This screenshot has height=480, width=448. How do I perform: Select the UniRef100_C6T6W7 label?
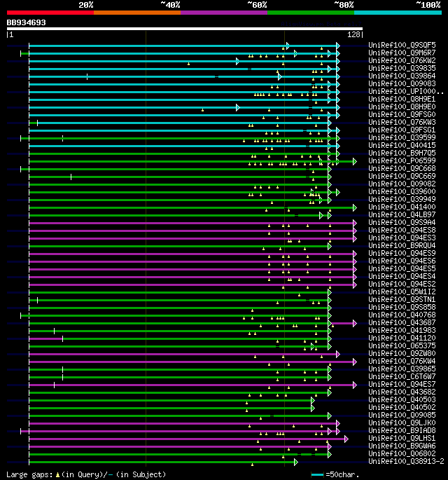pos(402,376)
